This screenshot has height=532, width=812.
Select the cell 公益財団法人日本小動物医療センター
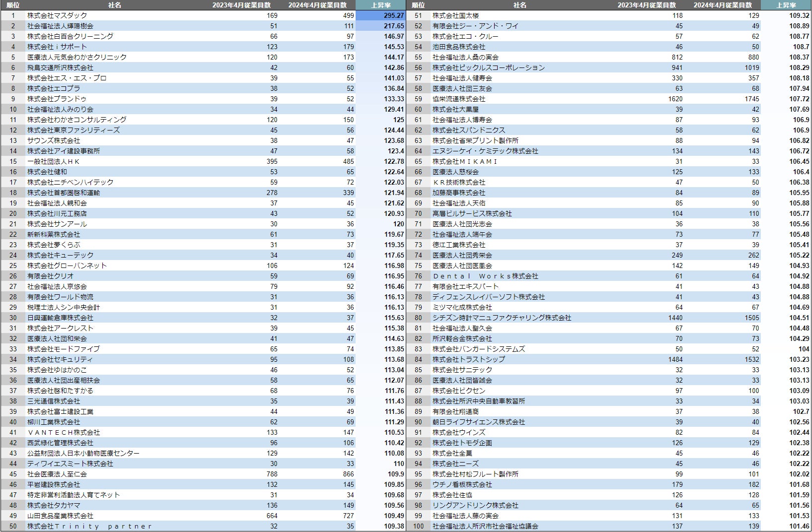click(83, 453)
